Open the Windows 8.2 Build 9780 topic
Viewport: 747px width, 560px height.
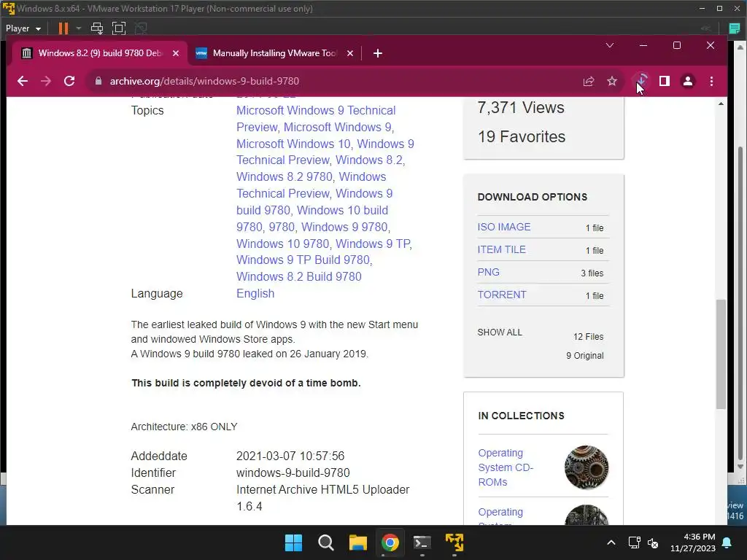coord(298,276)
